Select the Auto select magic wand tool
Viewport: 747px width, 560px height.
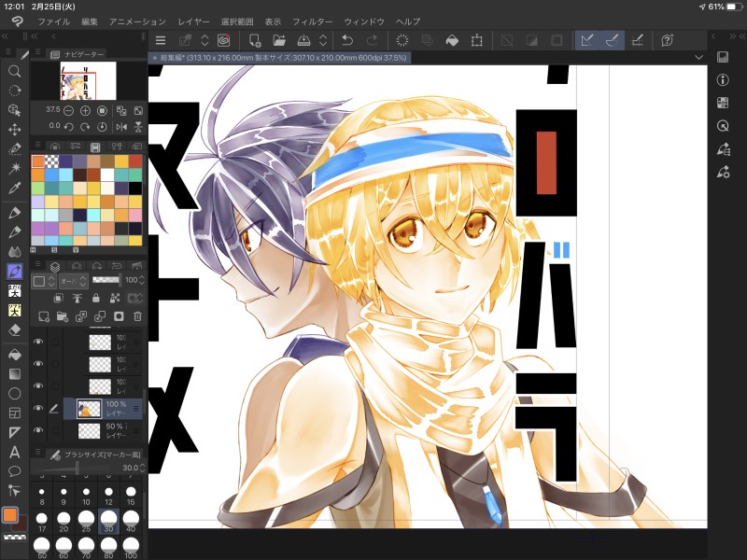[14, 168]
